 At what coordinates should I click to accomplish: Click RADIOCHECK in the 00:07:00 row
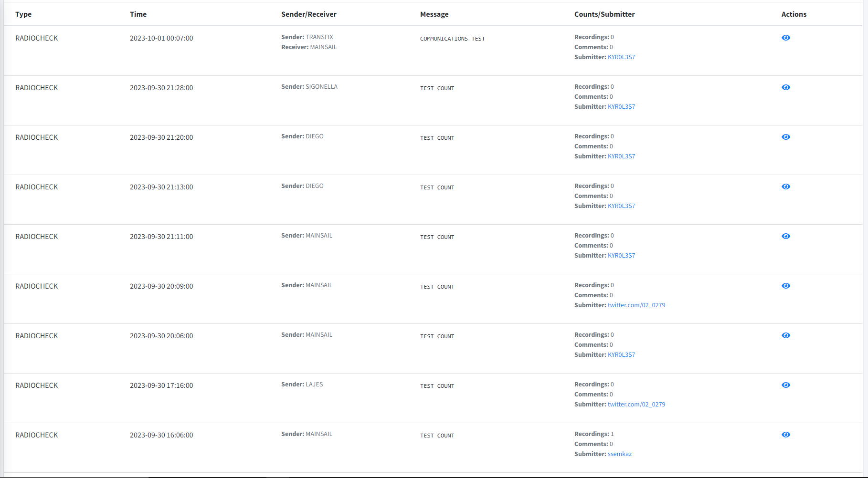(37, 38)
